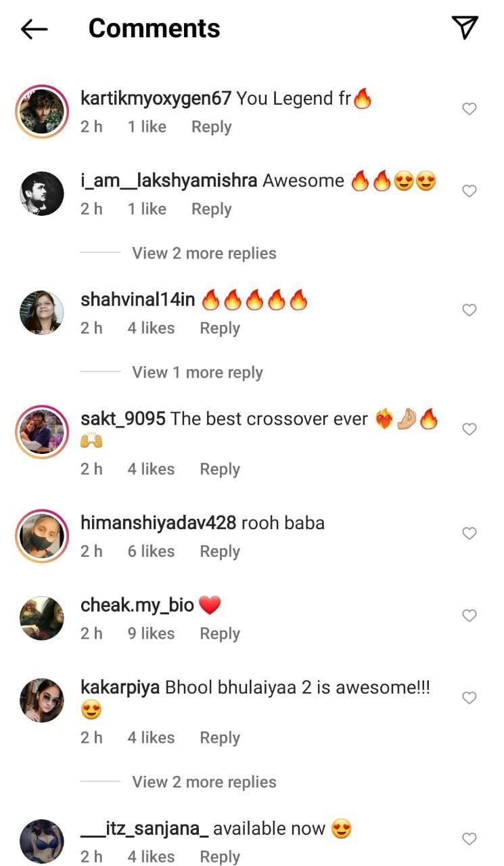Expand 1 more reply under shahvinal14in
The height and width of the screenshot is (866, 504).
pos(197,372)
